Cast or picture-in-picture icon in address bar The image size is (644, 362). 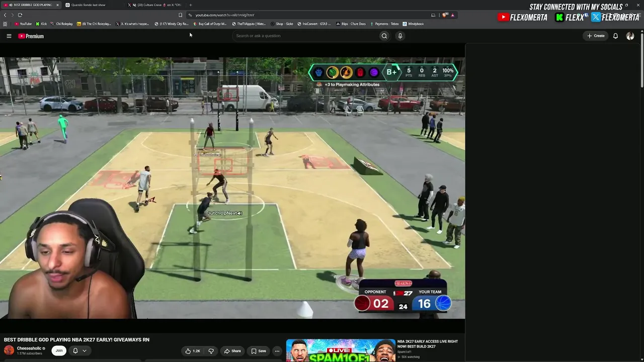433,15
